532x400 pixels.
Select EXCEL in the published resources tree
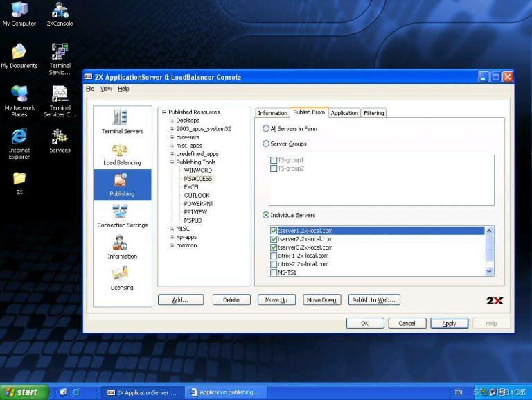[192, 187]
